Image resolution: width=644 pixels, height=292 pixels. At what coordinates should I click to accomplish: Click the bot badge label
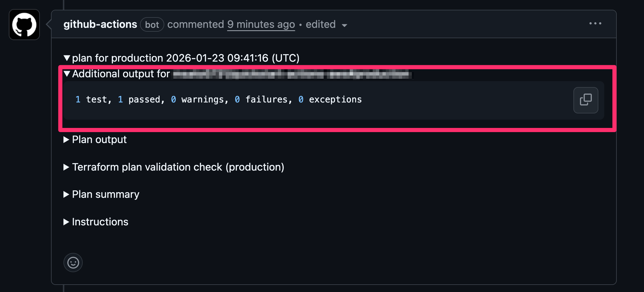pos(152,25)
